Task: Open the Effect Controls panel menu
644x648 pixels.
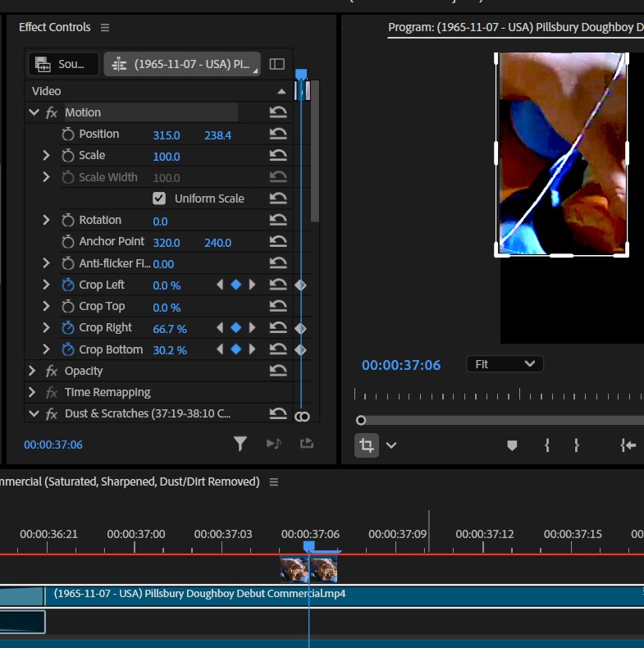Action: coord(105,28)
